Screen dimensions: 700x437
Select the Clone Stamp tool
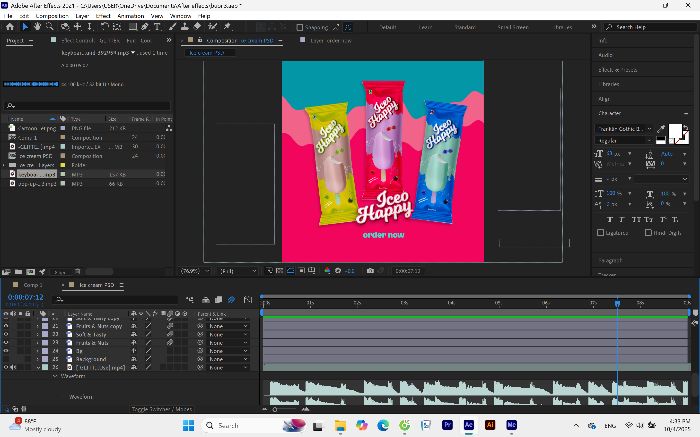click(184, 27)
